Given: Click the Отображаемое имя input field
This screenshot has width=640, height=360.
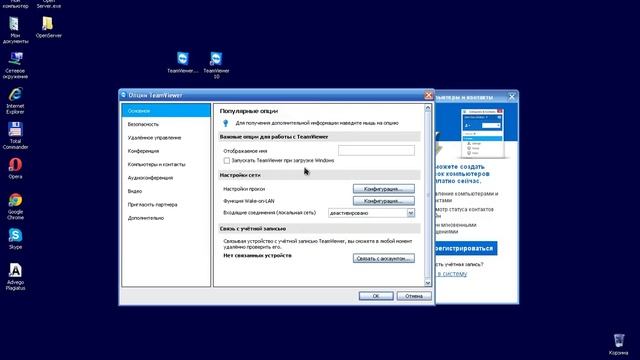Looking at the screenshot, I should tap(376, 150).
